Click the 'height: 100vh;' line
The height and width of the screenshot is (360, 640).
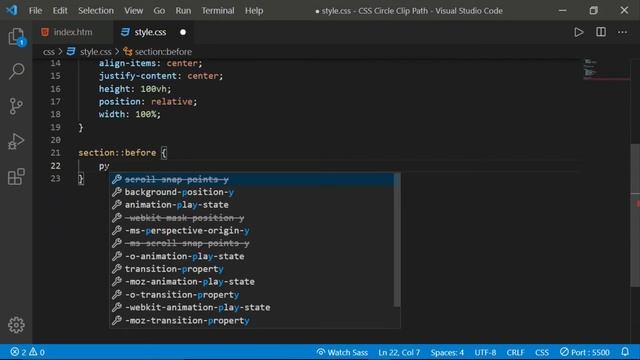135,89
